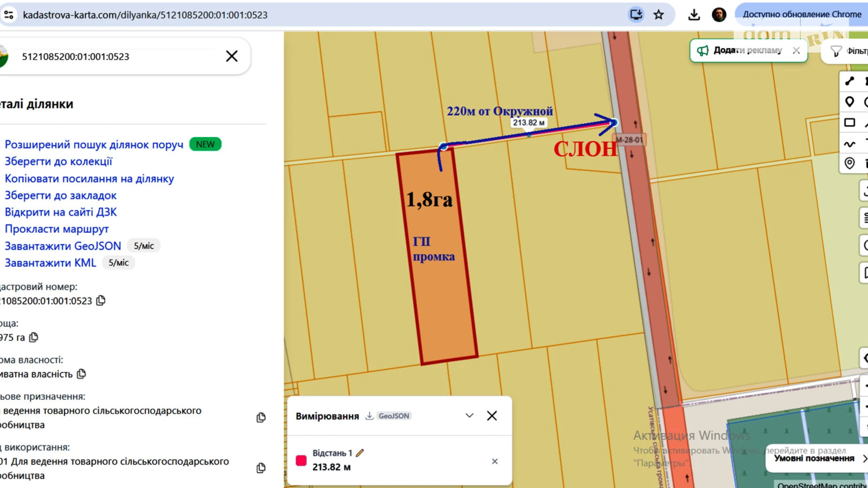Screen dimensions: 868x488
Task: Select the rectangle drawing tool
Action: [849, 122]
